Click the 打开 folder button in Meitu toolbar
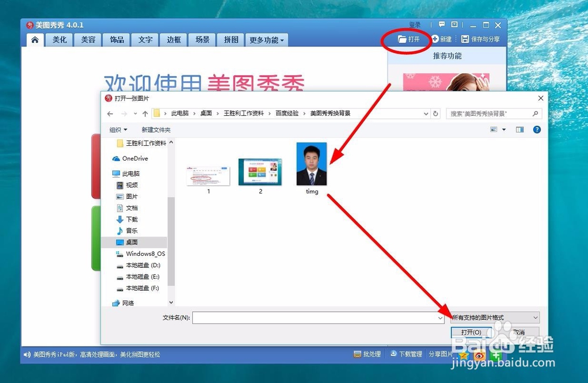Image resolution: width=588 pixels, height=383 pixels. pyautogui.click(x=409, y=39)
